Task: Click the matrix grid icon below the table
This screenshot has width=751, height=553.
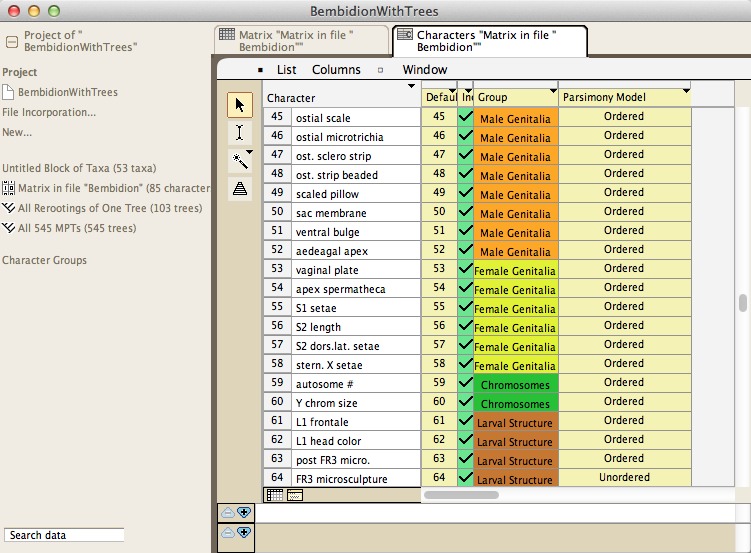Action: click(x=273, y=495)
